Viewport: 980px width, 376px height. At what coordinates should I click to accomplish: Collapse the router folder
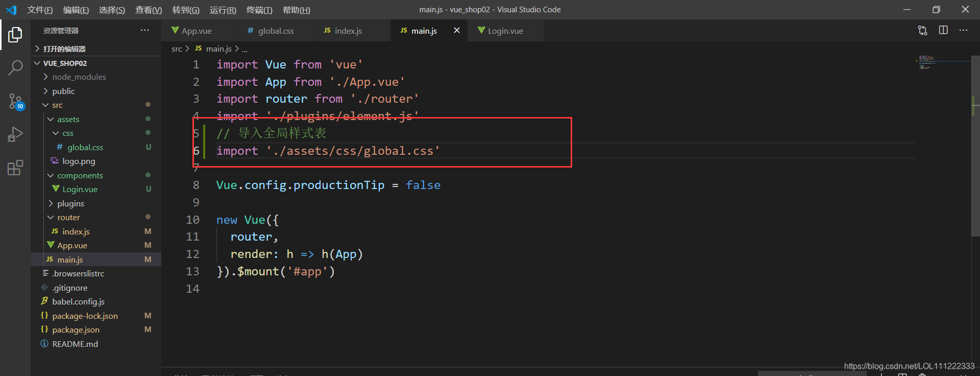[96, 218]
